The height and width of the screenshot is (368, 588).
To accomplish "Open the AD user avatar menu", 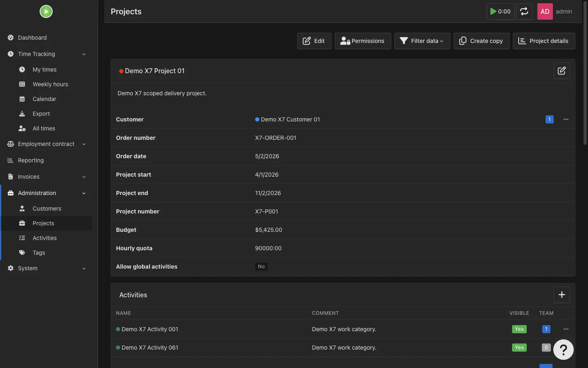I will pyautogui.click(x=545, y=11).
